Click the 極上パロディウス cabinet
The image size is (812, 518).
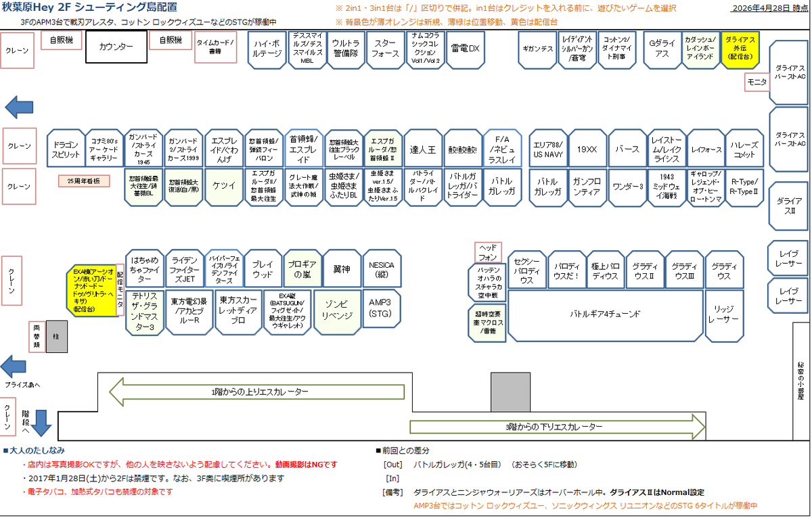tap(607, 270)
